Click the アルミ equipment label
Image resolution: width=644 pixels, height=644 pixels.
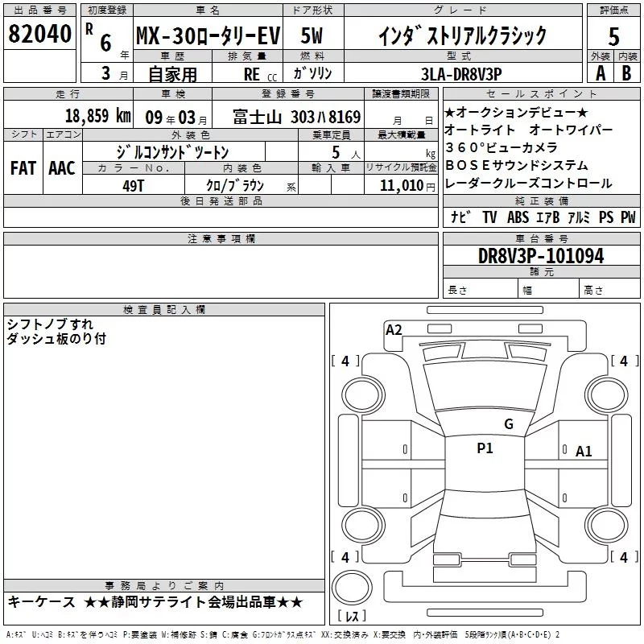[x=579, y=217]
